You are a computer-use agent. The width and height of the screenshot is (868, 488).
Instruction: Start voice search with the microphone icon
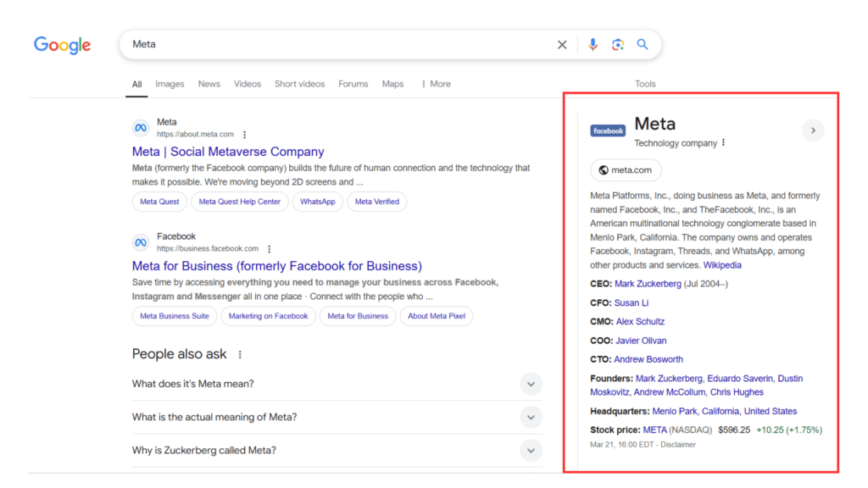[x=593, y=44]
